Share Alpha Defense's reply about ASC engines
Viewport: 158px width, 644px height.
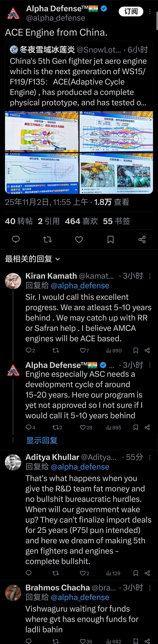pos(147,427)
